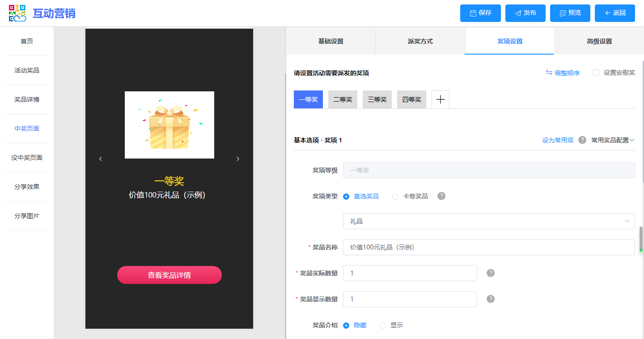Open help icon next to 卡卷奖品
This screenshot has height=339, width=644.
(x=441, y=196)
